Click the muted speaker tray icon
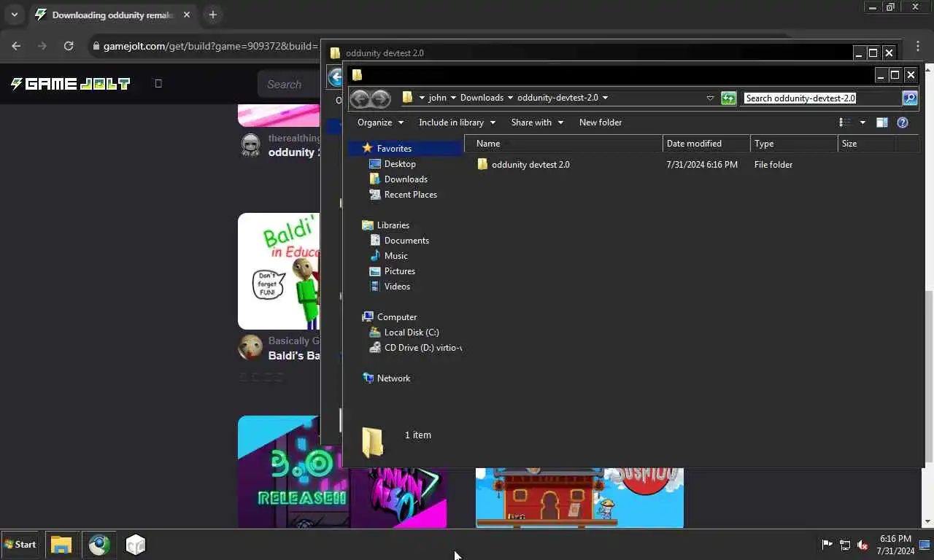 (862, 544)
